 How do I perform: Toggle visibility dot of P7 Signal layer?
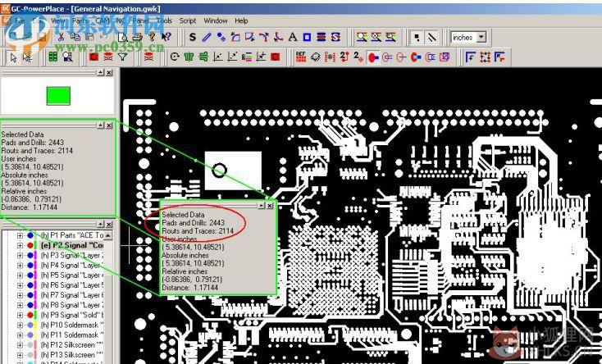[30, 295]
